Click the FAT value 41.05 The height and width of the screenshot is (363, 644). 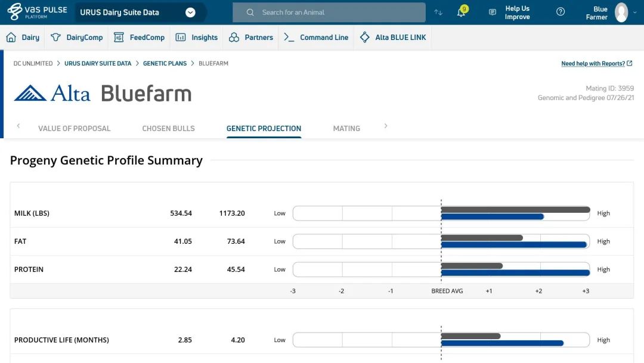pos(183,241)
